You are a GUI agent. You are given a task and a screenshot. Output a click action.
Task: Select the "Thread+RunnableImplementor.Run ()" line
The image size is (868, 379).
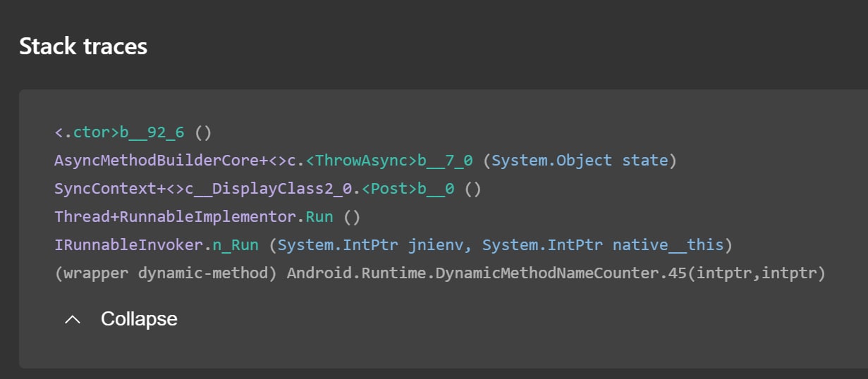(x=207, y=217)
